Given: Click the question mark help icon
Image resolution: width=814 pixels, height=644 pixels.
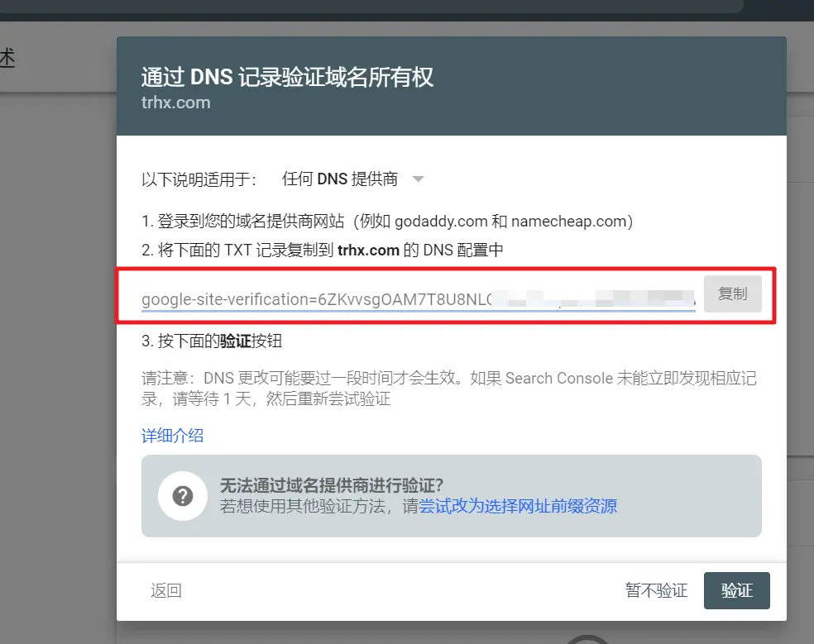Looking at the screenshot, I should [x=183, y=495].
